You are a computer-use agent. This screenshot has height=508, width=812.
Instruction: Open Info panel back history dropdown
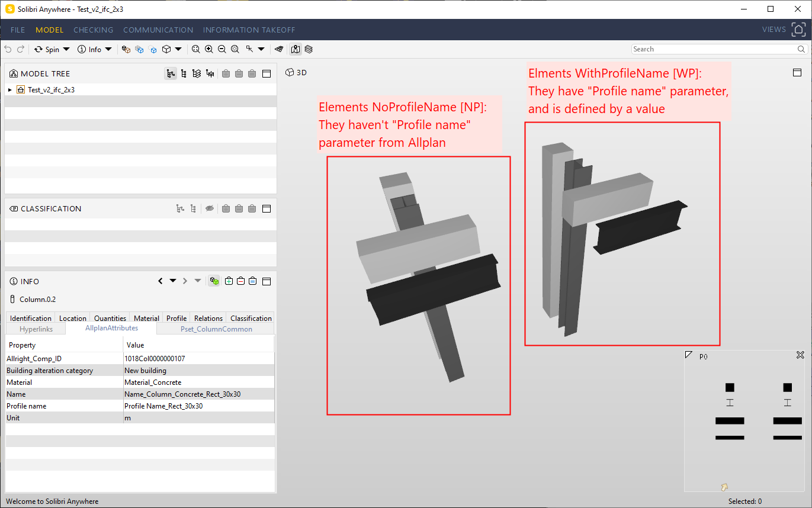click(173, 281)
